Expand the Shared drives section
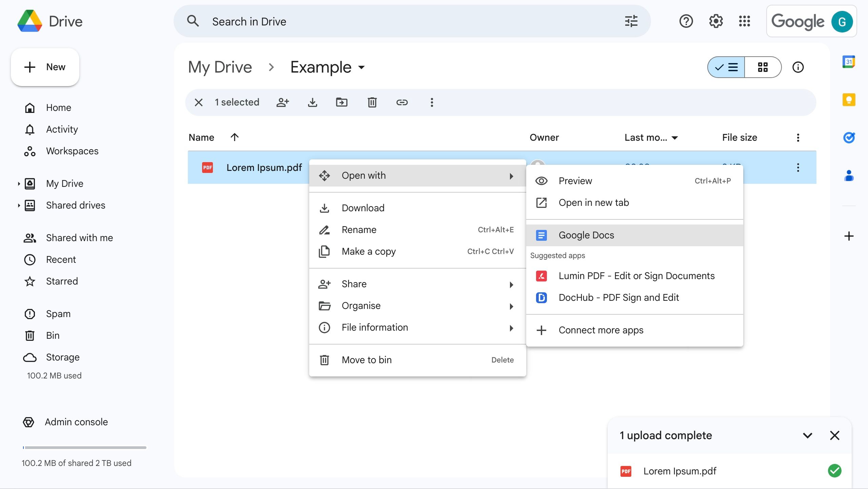The image size is (868, 489). click(x=19, y=205)
